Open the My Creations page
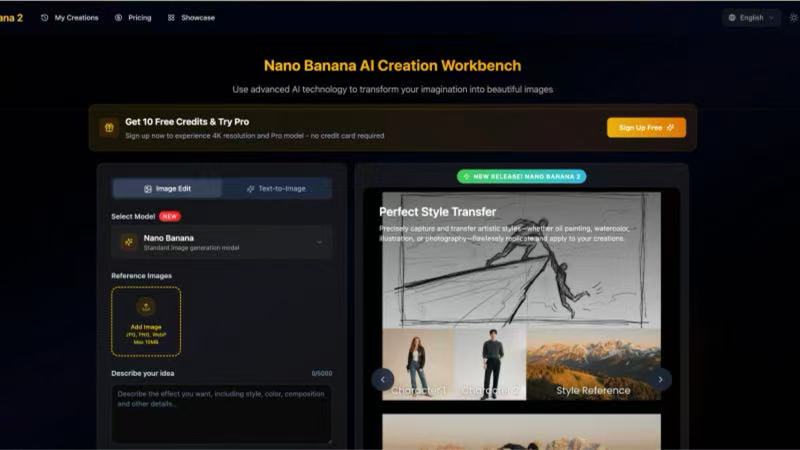800x450 pixels. coord(70,17)
